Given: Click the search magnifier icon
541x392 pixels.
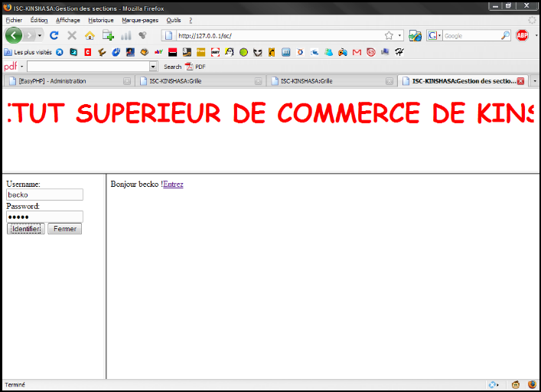Looking at the screenshot, I should [505, 35].
